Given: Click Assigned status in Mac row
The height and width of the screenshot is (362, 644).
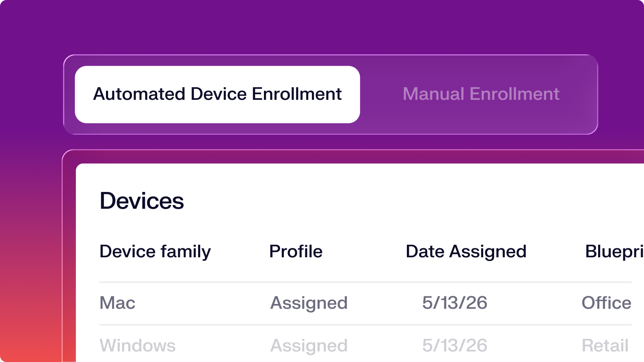Looking at the screenshot, I should click(x=309, y=303).
